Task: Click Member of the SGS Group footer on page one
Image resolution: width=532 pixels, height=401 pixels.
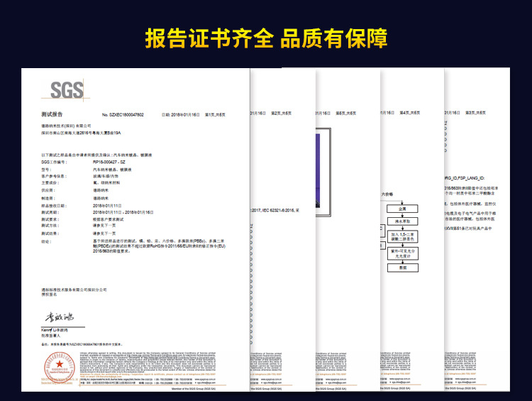Action: pyautogui.click(x=194, y=389)
